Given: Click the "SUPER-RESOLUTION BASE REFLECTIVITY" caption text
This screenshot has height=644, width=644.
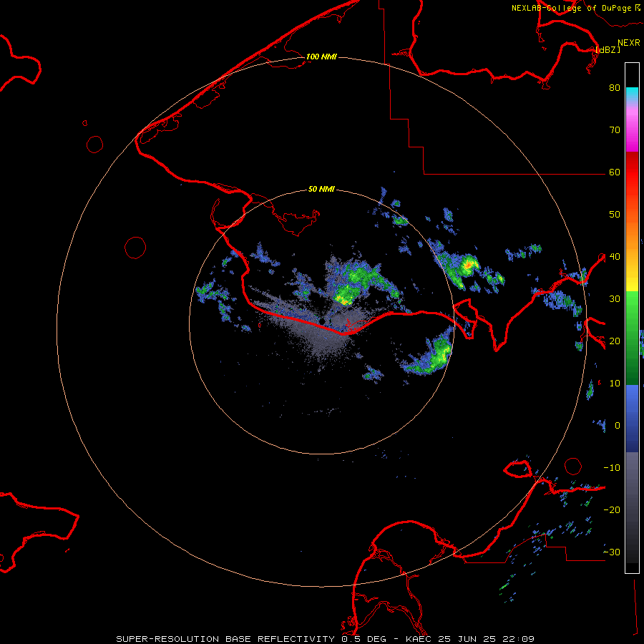Looking at the screenshot, I should (225, 639).
